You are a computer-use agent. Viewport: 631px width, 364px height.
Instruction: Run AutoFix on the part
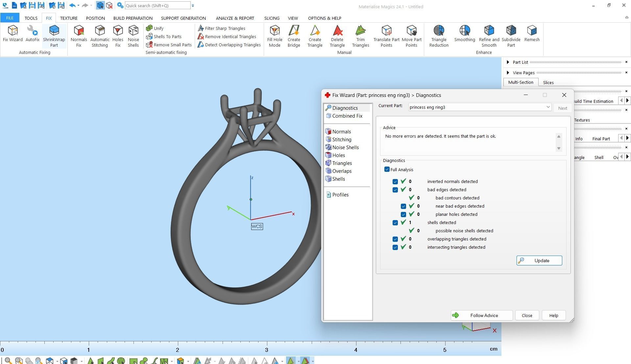click(x=33, y=34)
